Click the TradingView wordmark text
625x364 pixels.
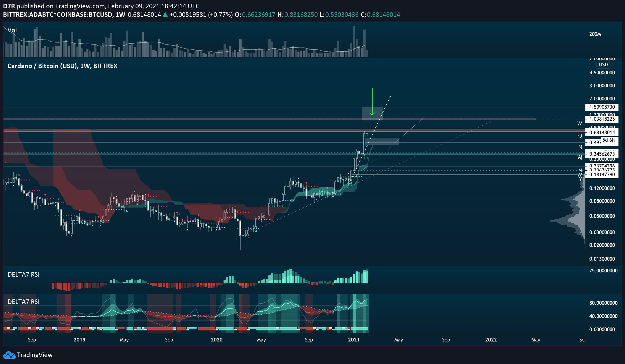click(35, 355)
